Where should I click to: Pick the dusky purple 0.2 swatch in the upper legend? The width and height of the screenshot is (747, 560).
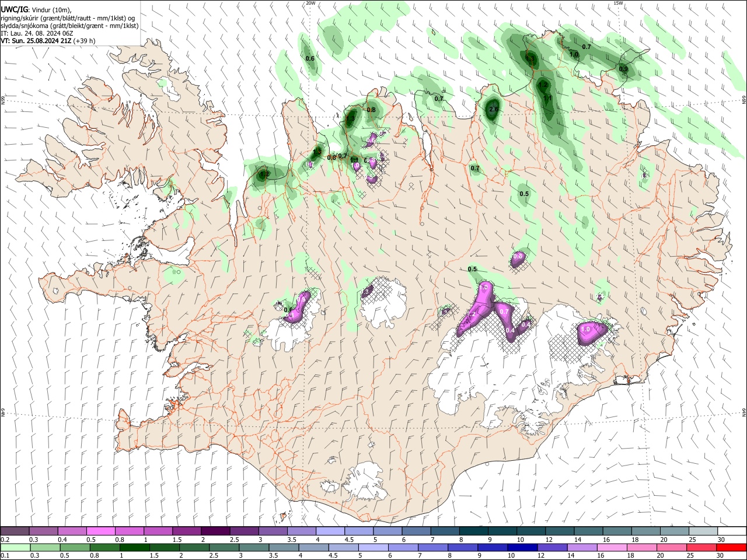coord(15,531)
